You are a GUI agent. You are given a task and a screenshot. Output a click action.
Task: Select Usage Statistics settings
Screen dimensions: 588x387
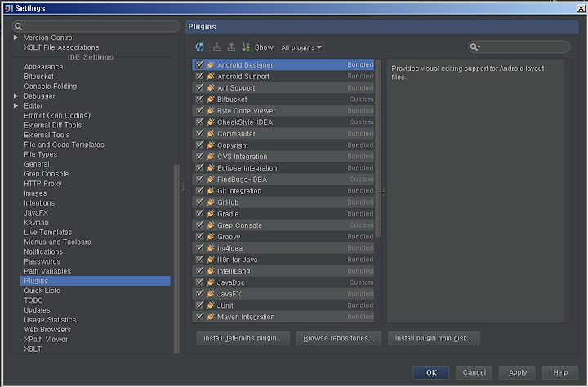[x=50, y=320]
